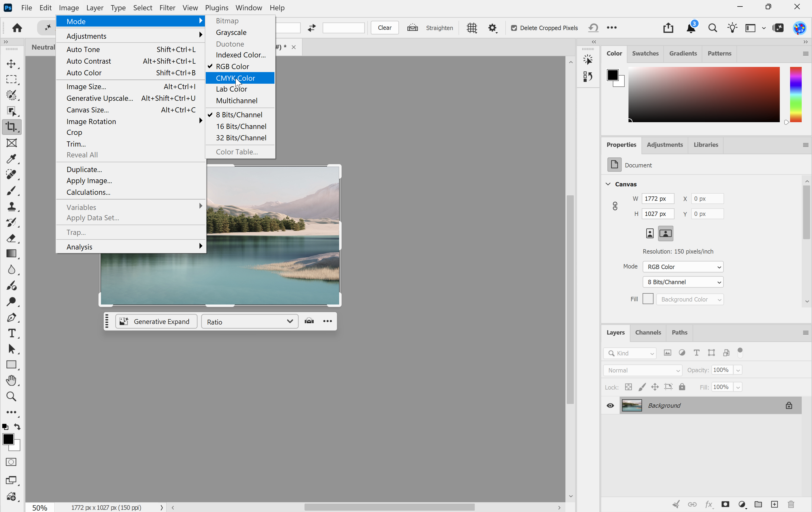Select the Brush tool
Screen dimensions: 812x512
coord(11,191)
